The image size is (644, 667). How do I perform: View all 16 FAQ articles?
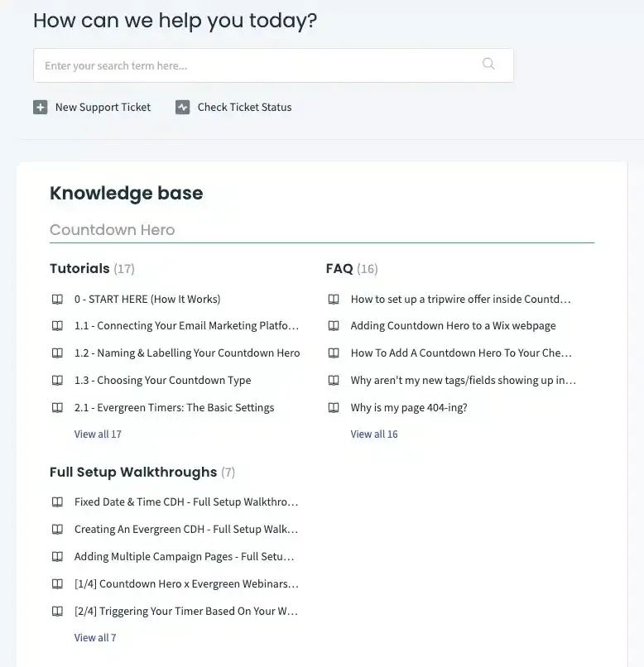(374, 434)
